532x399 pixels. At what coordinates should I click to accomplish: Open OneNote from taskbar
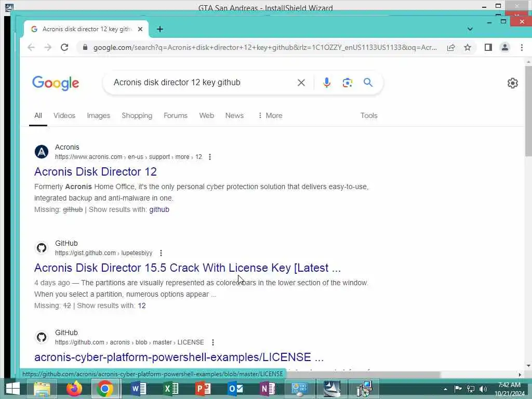coord(268,389)
